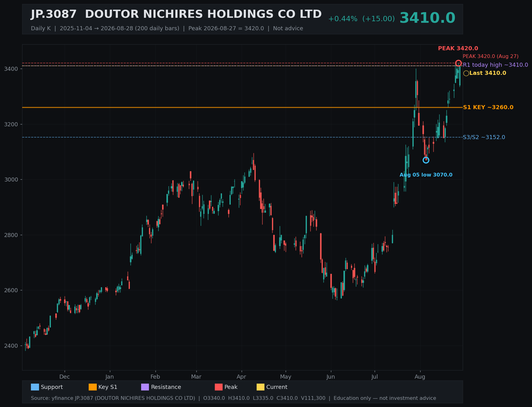Click the '+0.44% (+15.00)' change text
Image resolution: width=532 pixels, height=407 pixels.
pyautogui.click(x=361, y=19)
